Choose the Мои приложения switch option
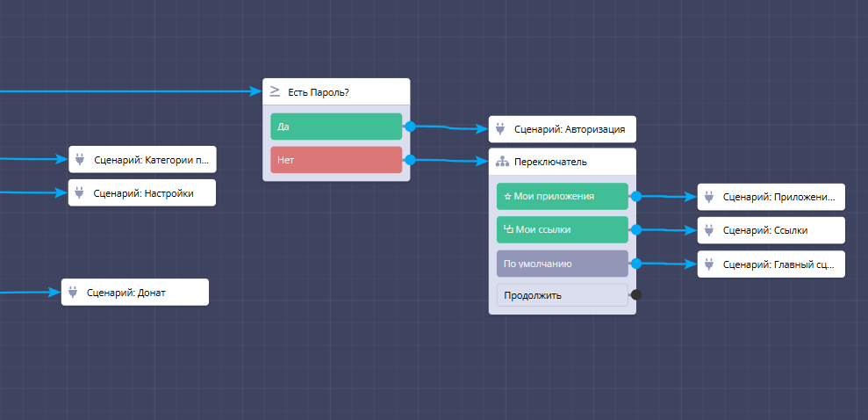The width and height of the screenshot is (868, 420). coord(562,197)
